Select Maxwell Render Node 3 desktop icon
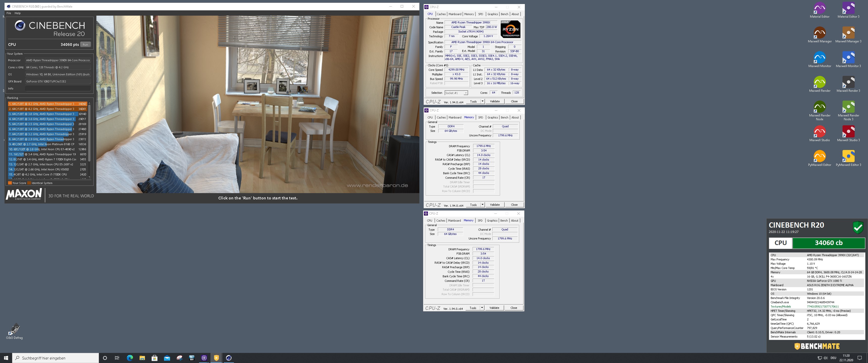The width and height of the screenshot is (868, 363). click(x=848, y=110)
